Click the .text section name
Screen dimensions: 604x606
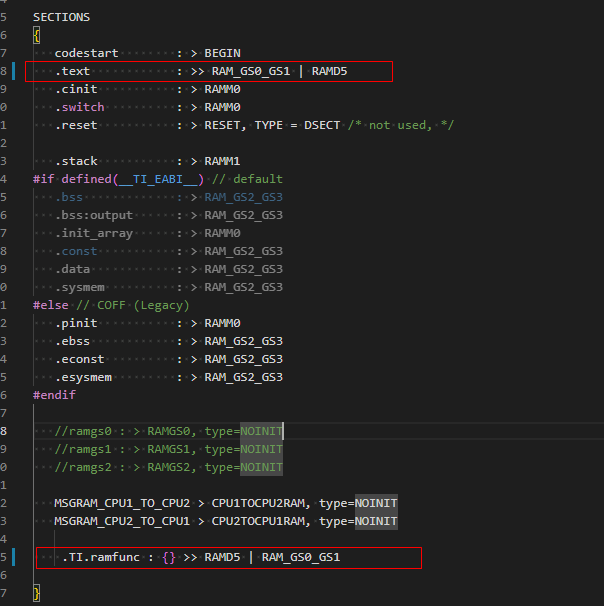point(72,71)
